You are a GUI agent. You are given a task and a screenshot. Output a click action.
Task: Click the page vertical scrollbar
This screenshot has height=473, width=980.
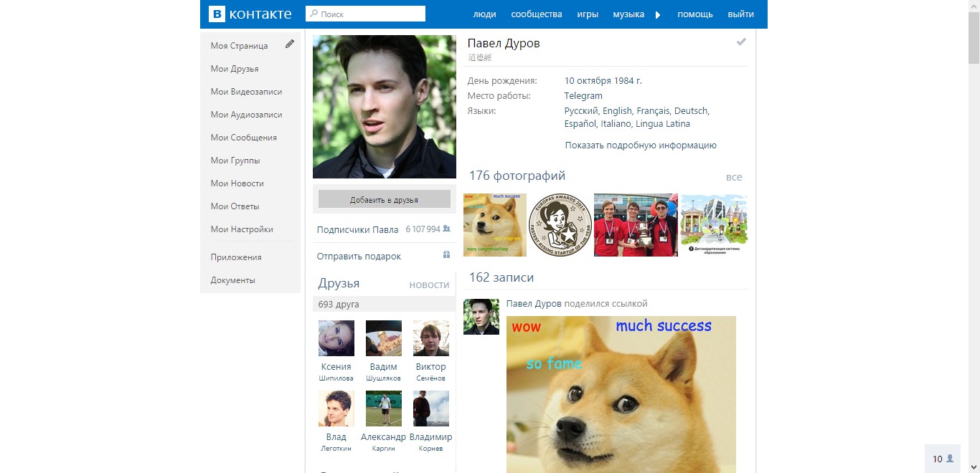coord(974,236)
